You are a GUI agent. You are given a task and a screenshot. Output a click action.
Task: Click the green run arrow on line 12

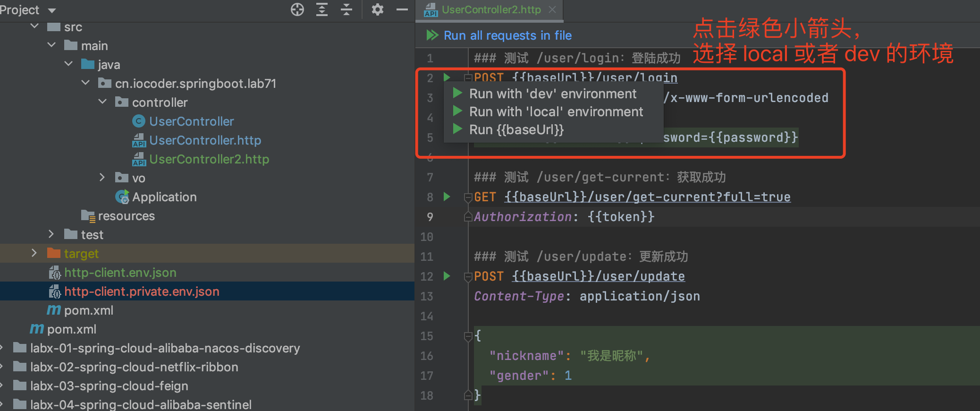(x=447, y=276)
